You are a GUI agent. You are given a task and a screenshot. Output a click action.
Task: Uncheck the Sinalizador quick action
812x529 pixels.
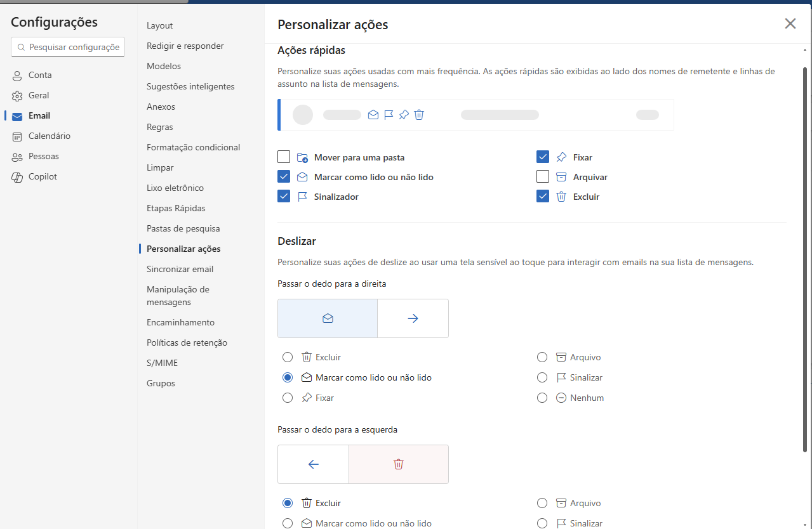coord(284,196)
